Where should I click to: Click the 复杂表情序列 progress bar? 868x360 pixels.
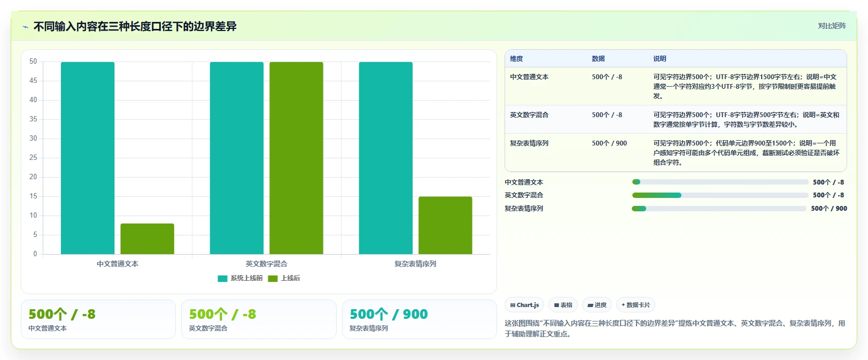[719, 209]
